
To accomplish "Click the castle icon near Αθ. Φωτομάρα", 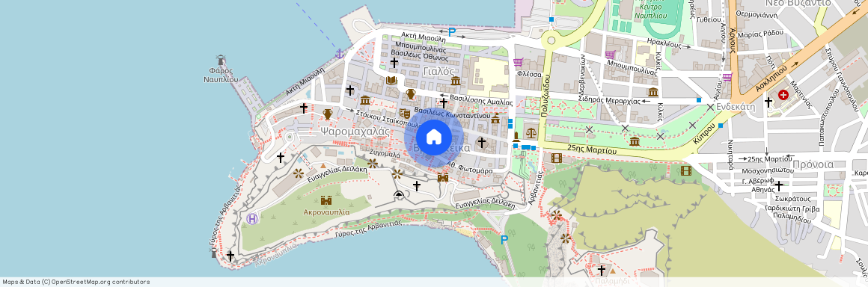I will coord(442,177).
